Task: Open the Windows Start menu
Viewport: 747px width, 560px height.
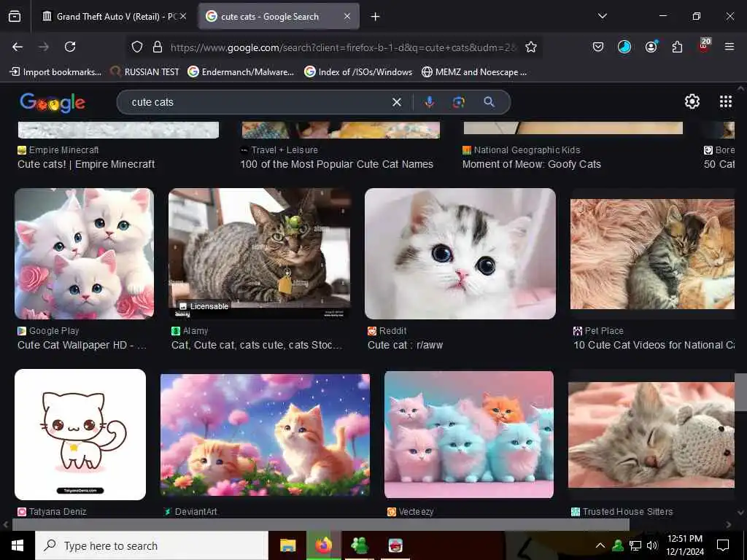Action: click(x=18, y=545)
